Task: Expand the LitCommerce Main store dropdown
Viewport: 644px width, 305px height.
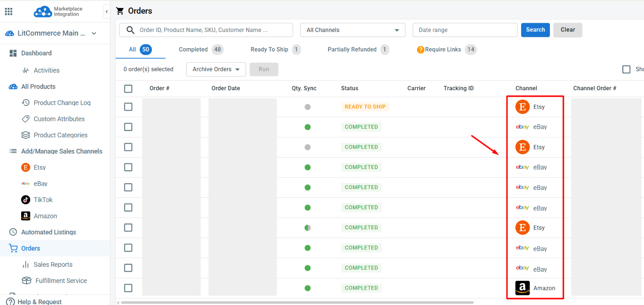Action: (94, 33)
